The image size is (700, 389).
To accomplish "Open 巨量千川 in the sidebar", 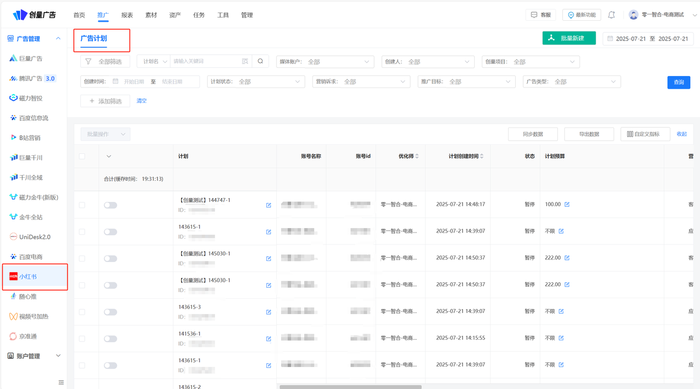I will tap(26, 158).
